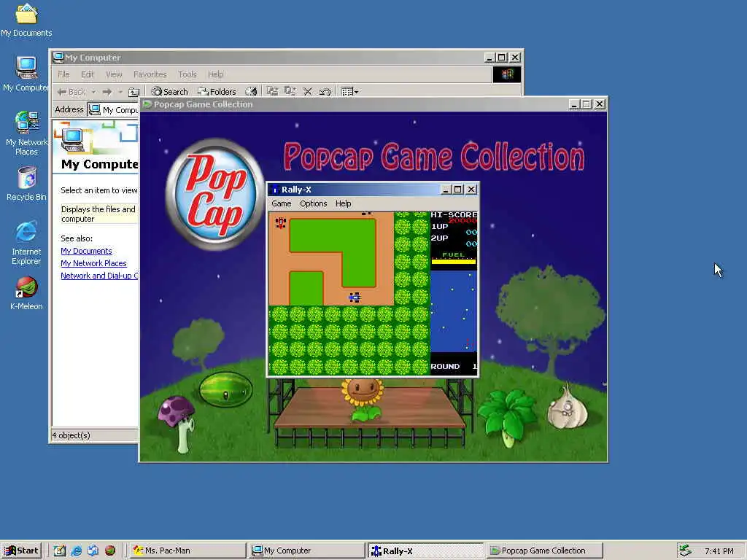Click the red enemy car in Rally-X
The image size is (747, 560).
coord(281,222)
